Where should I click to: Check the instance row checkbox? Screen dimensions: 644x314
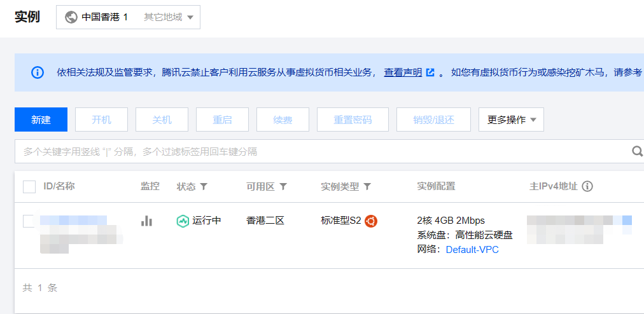coord(29,221)
